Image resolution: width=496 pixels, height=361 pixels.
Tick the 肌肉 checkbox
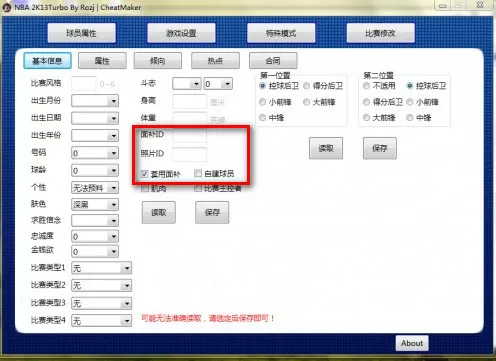tap(145, 189)
